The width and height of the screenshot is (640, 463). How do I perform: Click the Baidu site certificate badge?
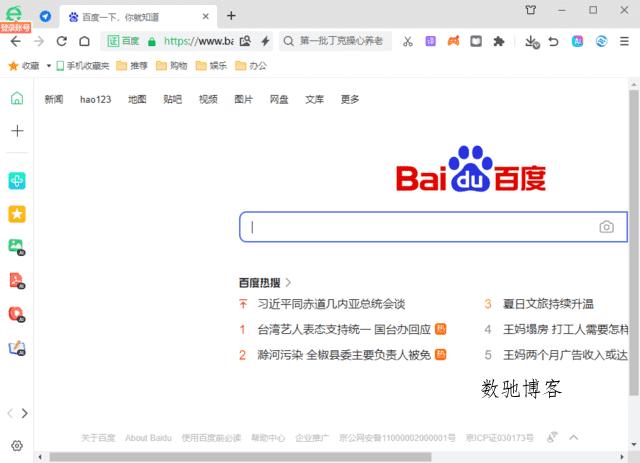(123, 41)
